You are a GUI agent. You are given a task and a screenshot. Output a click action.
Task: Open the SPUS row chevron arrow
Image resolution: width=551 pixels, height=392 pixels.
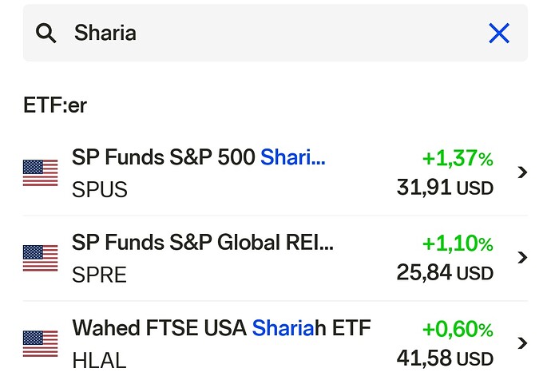tap(522, 172)
